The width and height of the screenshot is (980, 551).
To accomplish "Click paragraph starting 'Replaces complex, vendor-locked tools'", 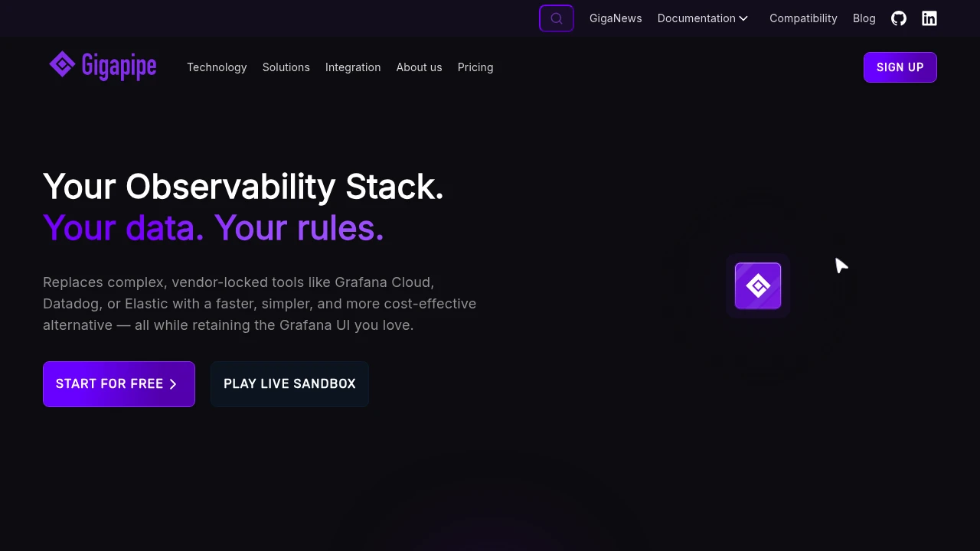I will (260, 304).
